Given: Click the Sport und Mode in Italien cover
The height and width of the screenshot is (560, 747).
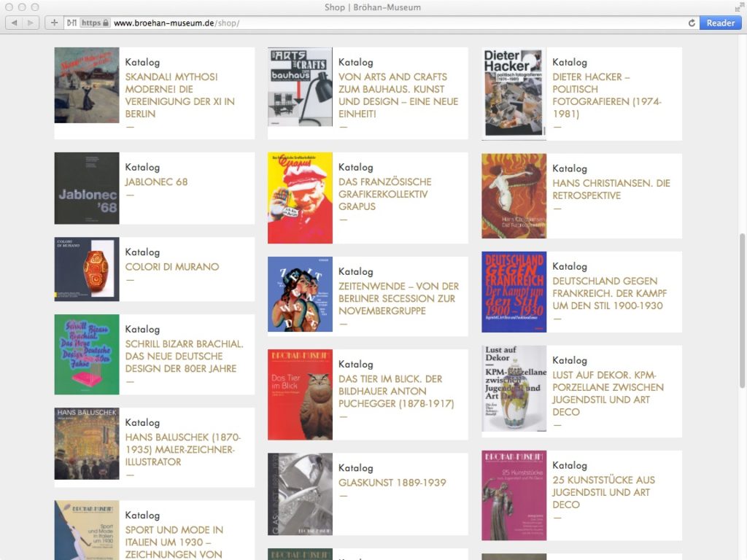Looking at the screenshot, I should 87,530.
